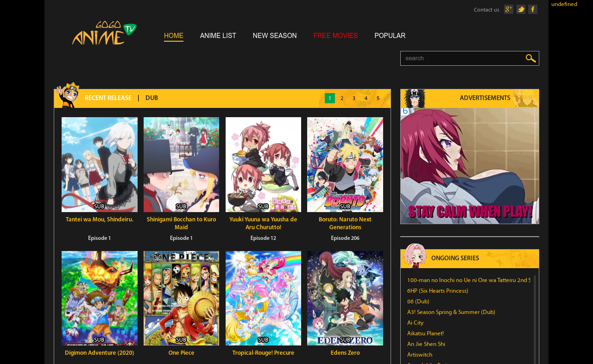Open Tantei wa Mou, Shindeiru. thumbnail
Viewport: 593px width, 364px height.
100,164
